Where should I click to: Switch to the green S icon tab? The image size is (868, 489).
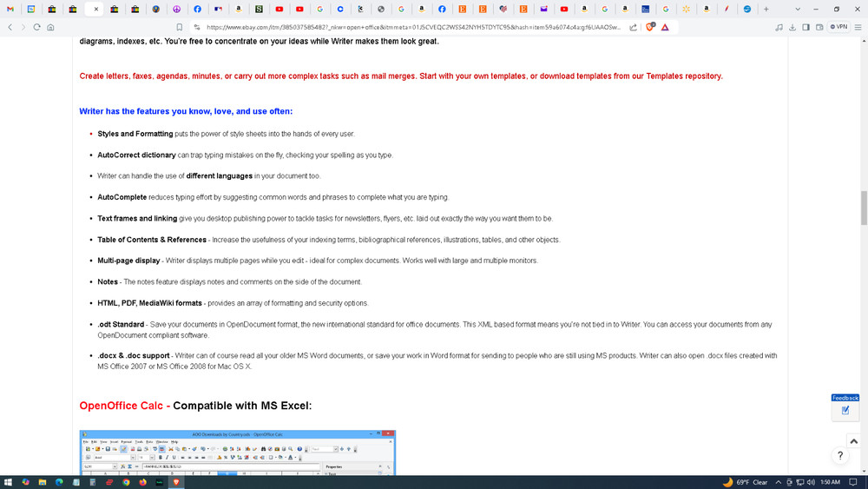[x=259, y=9]
